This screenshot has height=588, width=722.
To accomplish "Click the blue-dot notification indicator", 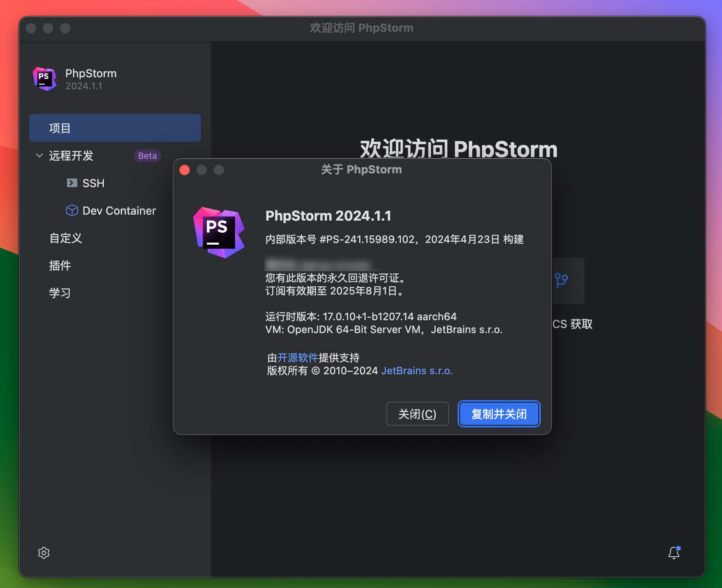I will coord(678,548).
